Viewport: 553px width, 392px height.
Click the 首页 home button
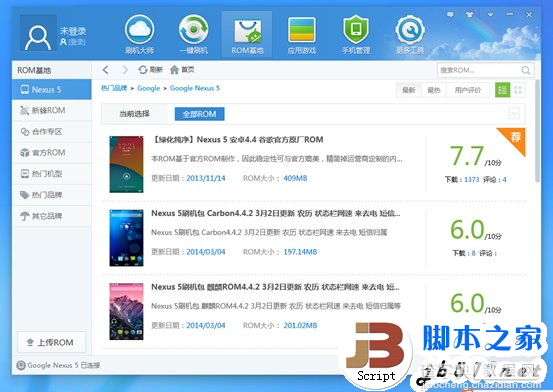point(182,70)
